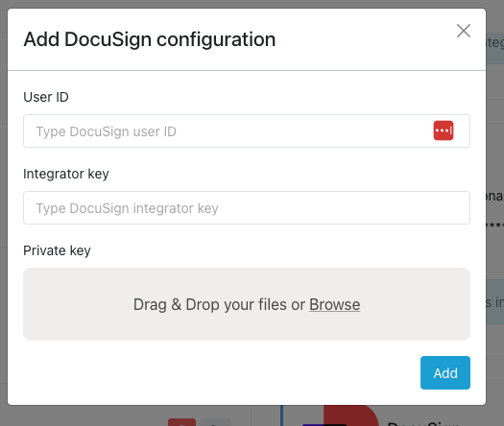
Task: Focus the Type DocuSign integrator key field
Action: pos(247,208)
